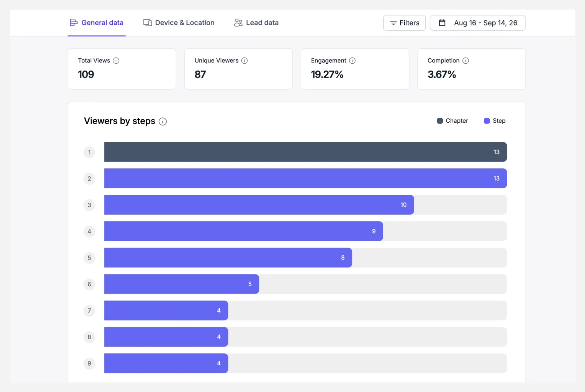585x392 pixels.
Task: Click the step number 9 badge
Action: [89, 363]
